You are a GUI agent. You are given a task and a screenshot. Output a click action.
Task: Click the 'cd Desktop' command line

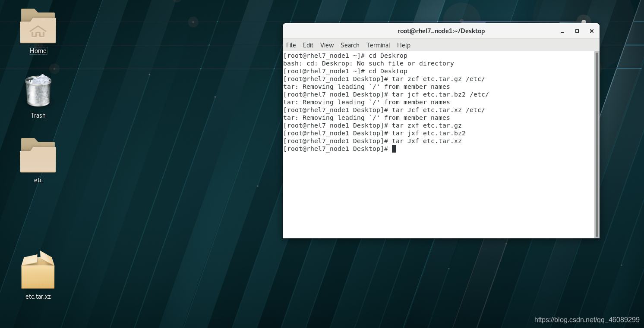pos(345,71)
